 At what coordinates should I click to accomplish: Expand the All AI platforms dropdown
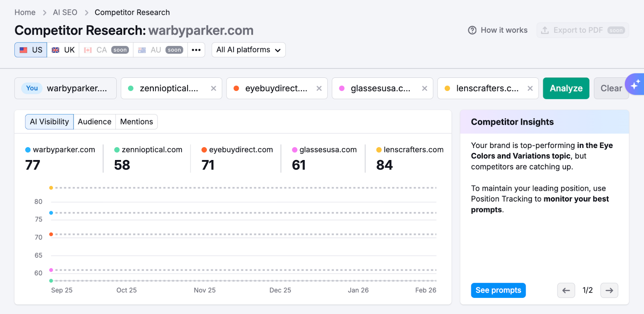coord(248,50)
